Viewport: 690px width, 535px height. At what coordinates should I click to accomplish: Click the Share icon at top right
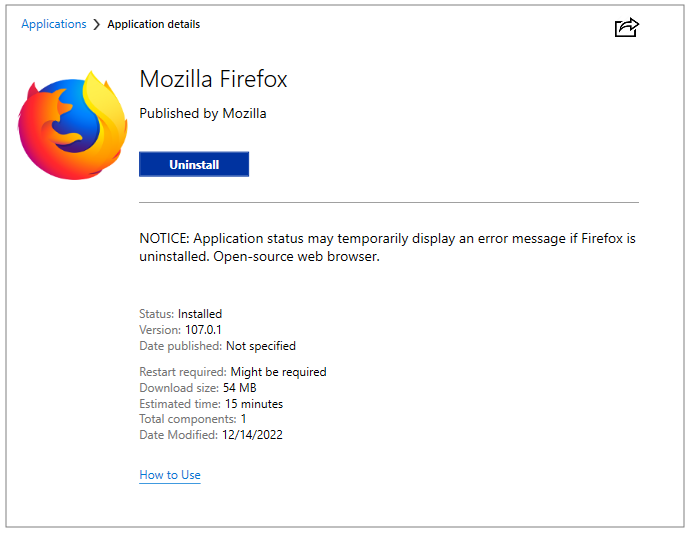point(626,27)
